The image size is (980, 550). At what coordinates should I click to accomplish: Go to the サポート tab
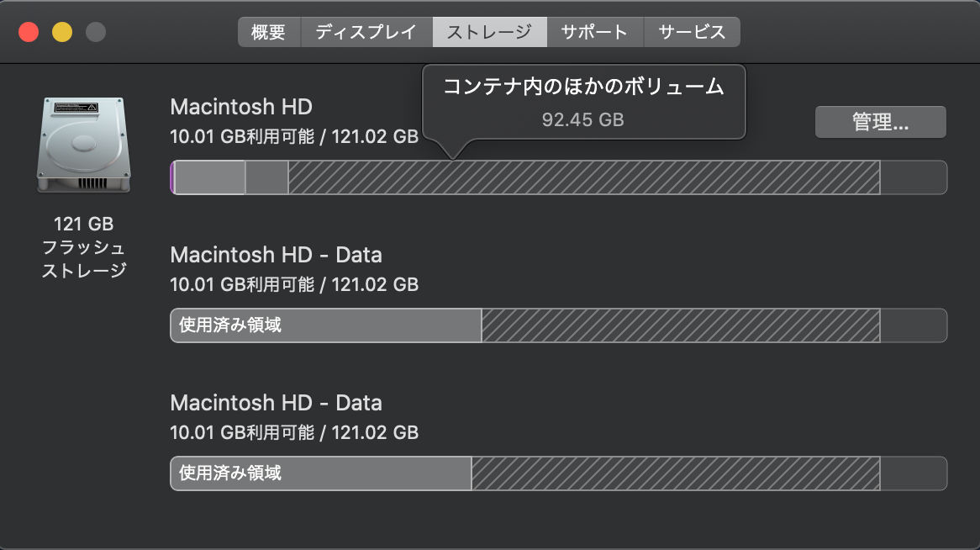coord(594,33)
